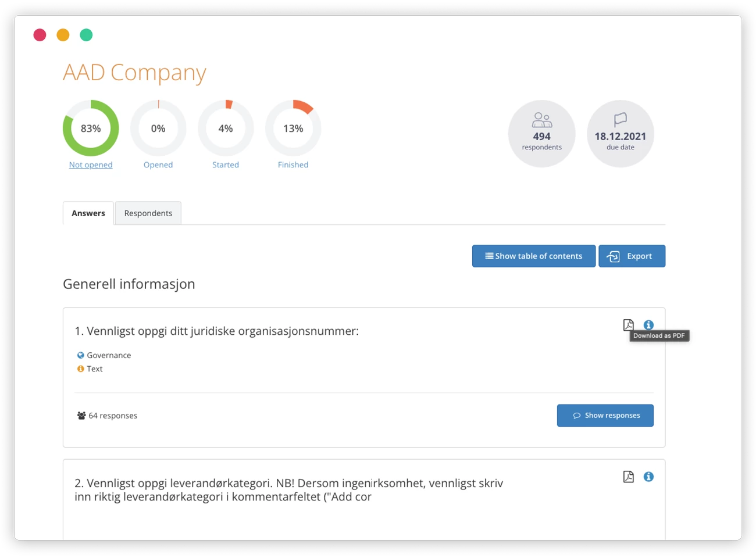This screenshot has width=756, height=558.
Task: Click the Governance globe icon
Action: 81,355
